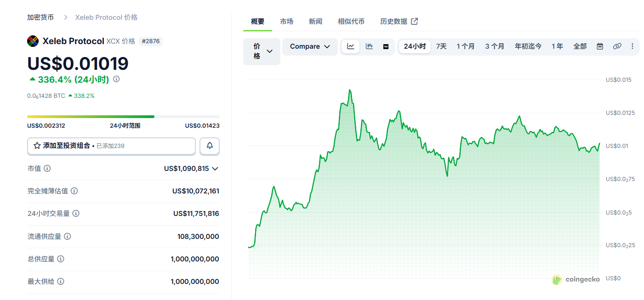This screenshot has width=644, height=300.
Task: Click the 添加至投资组合 button
Action: [x=111, y=146]
